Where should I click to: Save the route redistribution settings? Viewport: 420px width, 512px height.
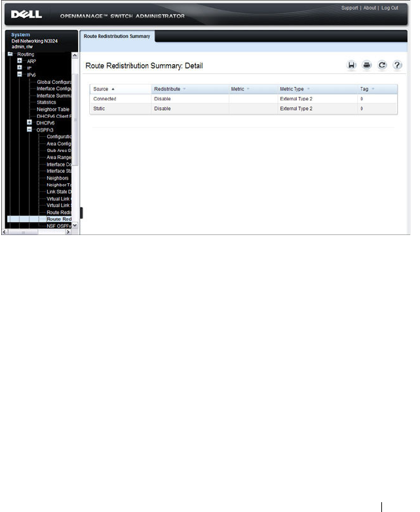[x=351, y=65]
